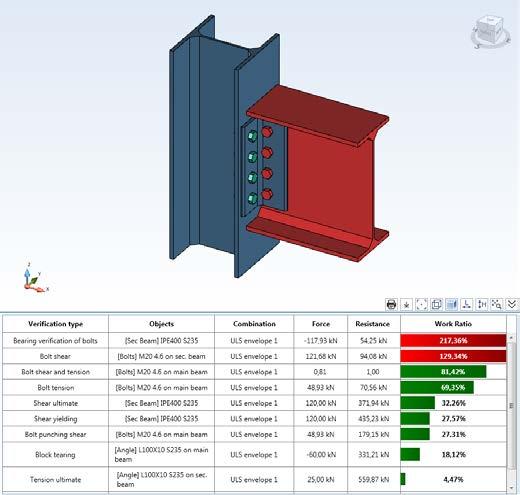Sort by the Verification type column header
This screenshot has height=495, width=520.
55,324
